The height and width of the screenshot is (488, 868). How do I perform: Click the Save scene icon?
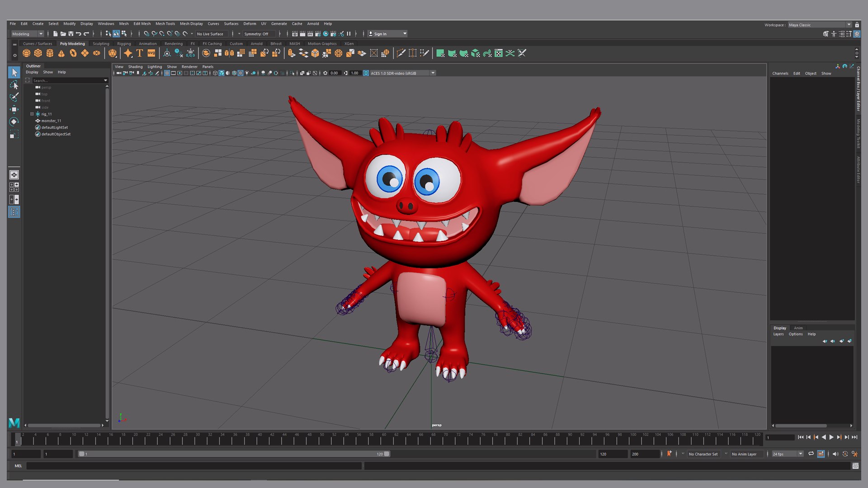[x=71, y=34]
